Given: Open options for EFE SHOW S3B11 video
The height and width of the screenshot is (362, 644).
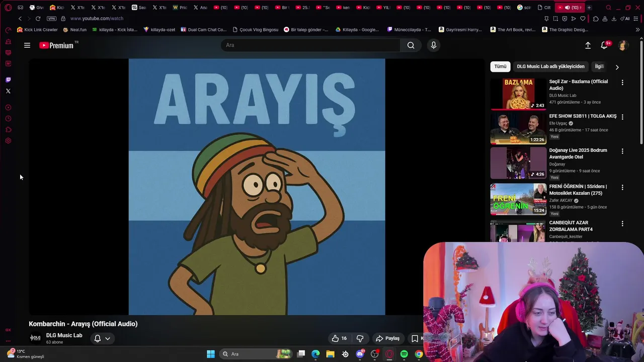Looking at the screenshot, I should click(x=622, y=117).
